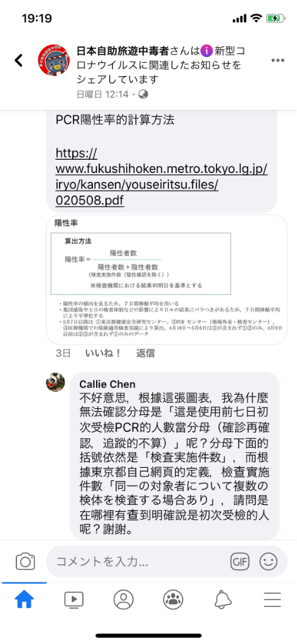
Task: Tap いいね！ under the comment
Action: coord(104,353)
